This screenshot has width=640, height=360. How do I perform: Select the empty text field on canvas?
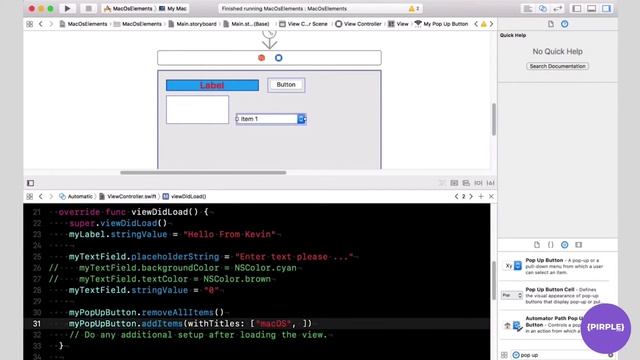pos(198,109)
